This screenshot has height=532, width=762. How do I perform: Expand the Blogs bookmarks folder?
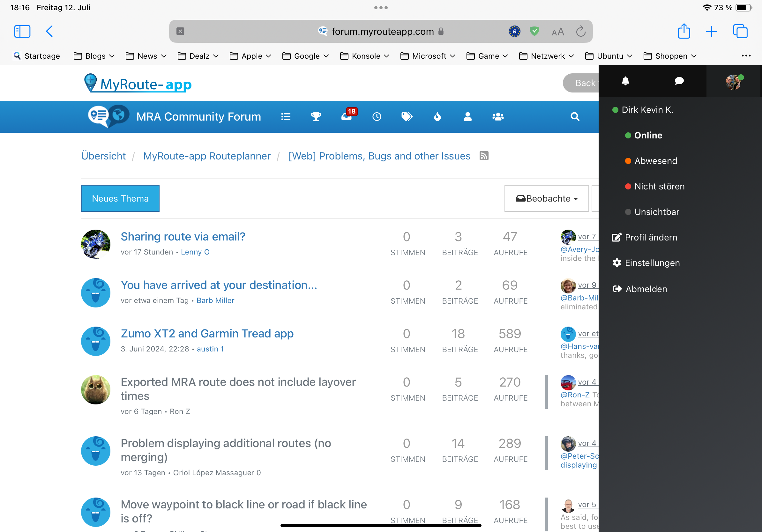coord(94,56)
